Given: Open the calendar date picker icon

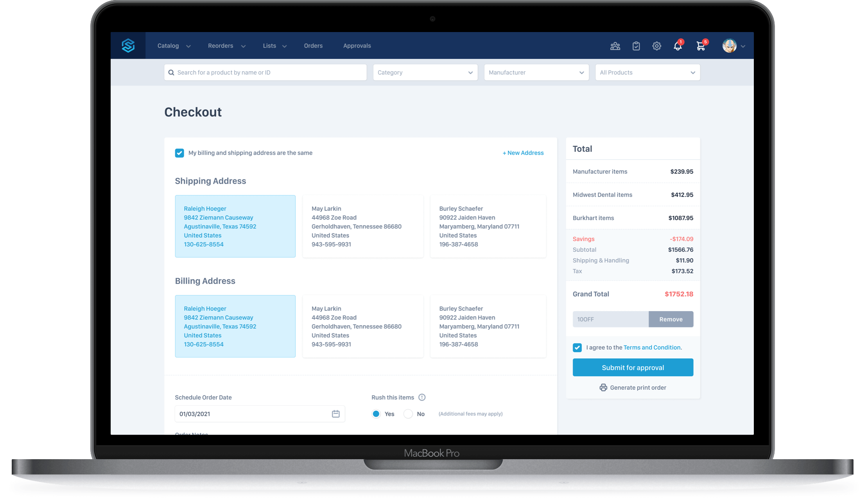Looking at the screenshot, I should [335, 414].
